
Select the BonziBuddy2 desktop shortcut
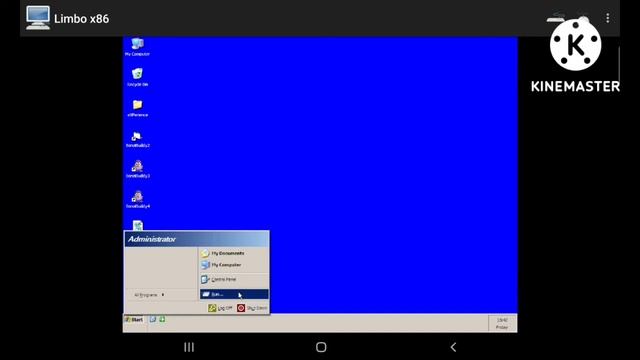click(138, 138)
